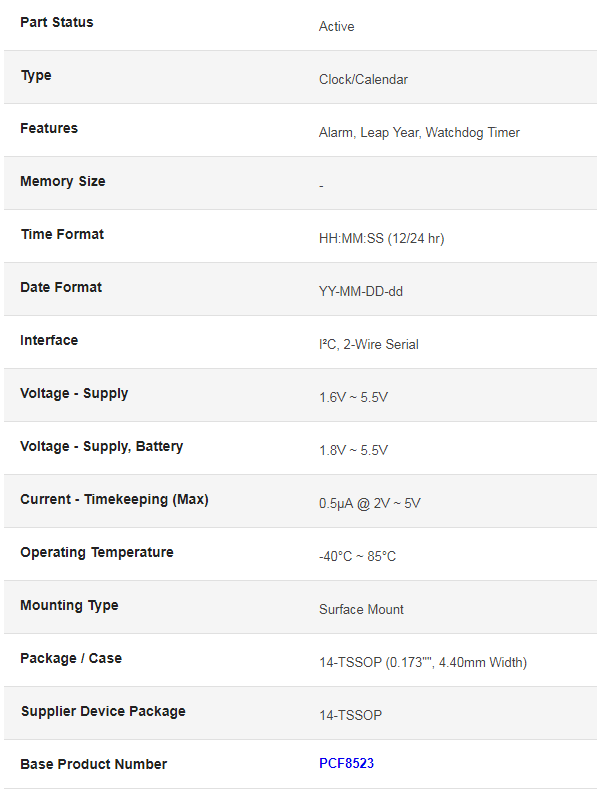Click the Active status value
This screenshot has width=597, height=796.
pos(337,26)
